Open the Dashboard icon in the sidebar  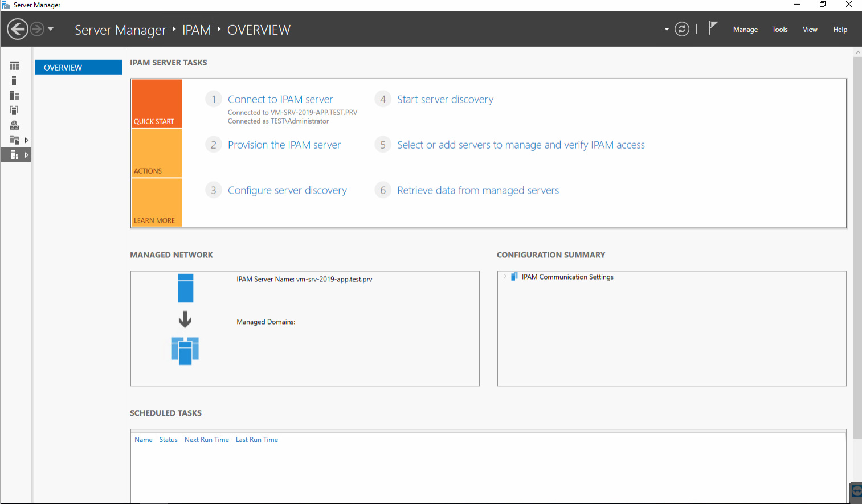coord(14,66)
